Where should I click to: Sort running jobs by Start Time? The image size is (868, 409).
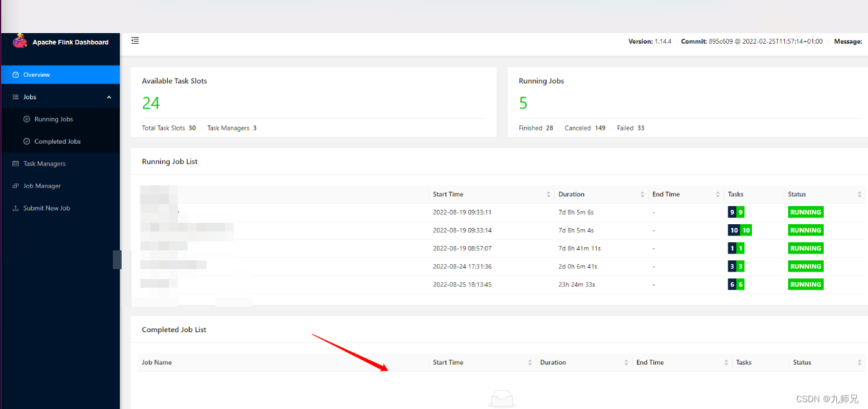[549, 194]
